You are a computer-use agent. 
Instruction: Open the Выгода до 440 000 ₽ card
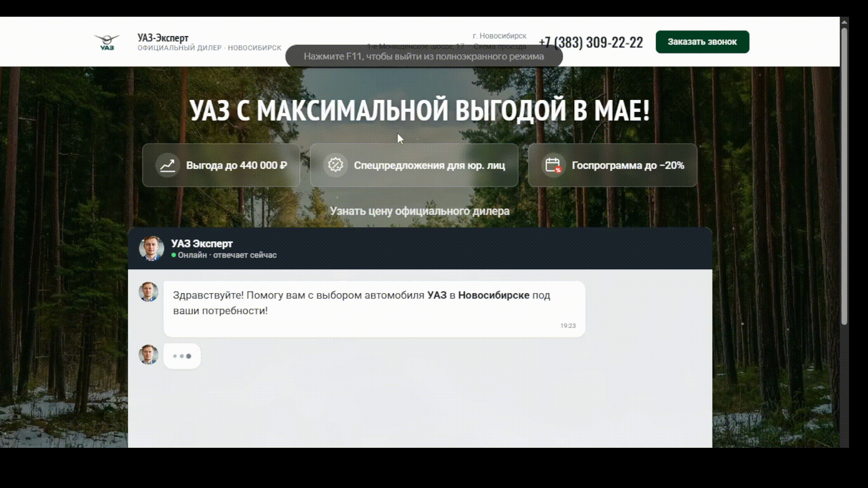[x=221, y=165]
